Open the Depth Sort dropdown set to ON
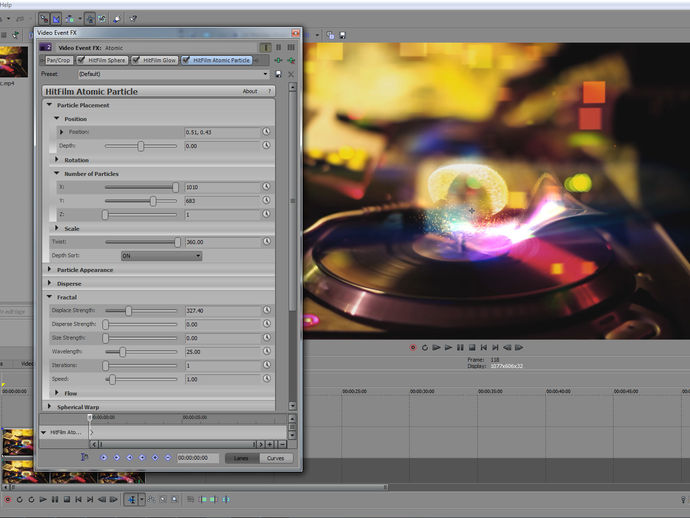Screen dimensions: 690x518 point(161,256)
